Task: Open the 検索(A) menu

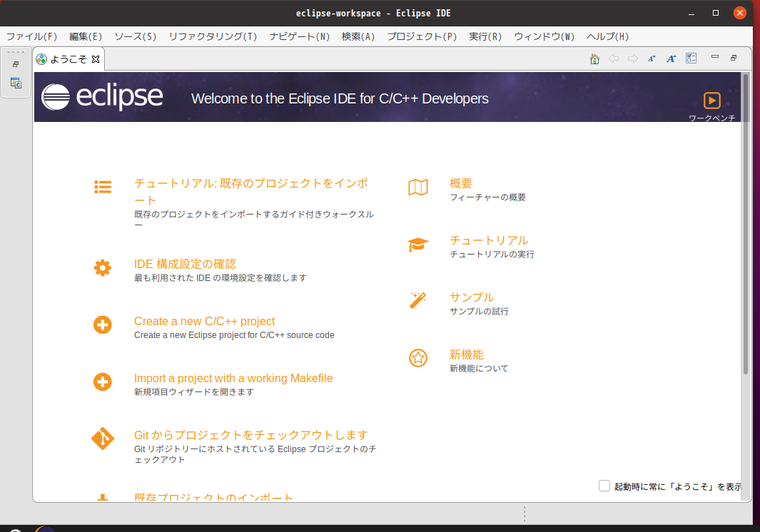Action: click(x=358, y=37)
